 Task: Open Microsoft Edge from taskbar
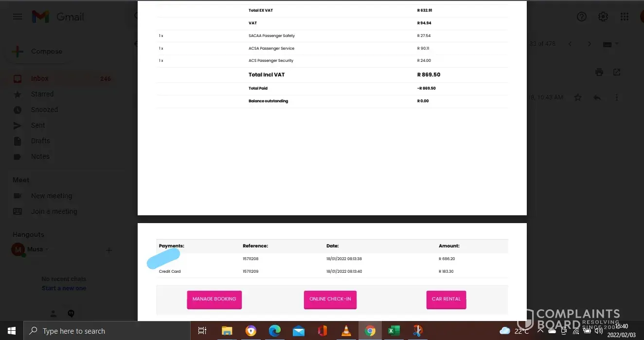click(x=275, y=331)
